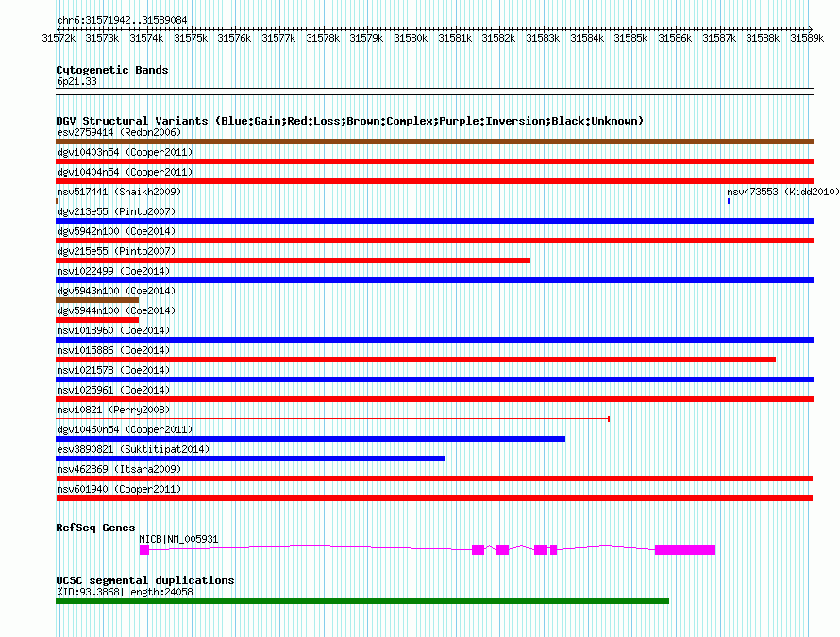840x637 pixels.
Task: Open the nsv517441 (Shaikh2009) variant label
Action: tap(119, 192)
